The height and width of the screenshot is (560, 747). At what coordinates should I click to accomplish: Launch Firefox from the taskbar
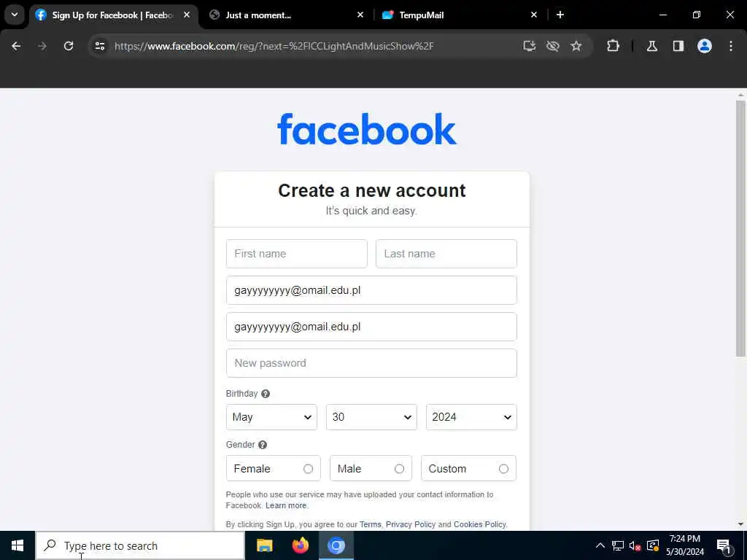tap(300, 545)
